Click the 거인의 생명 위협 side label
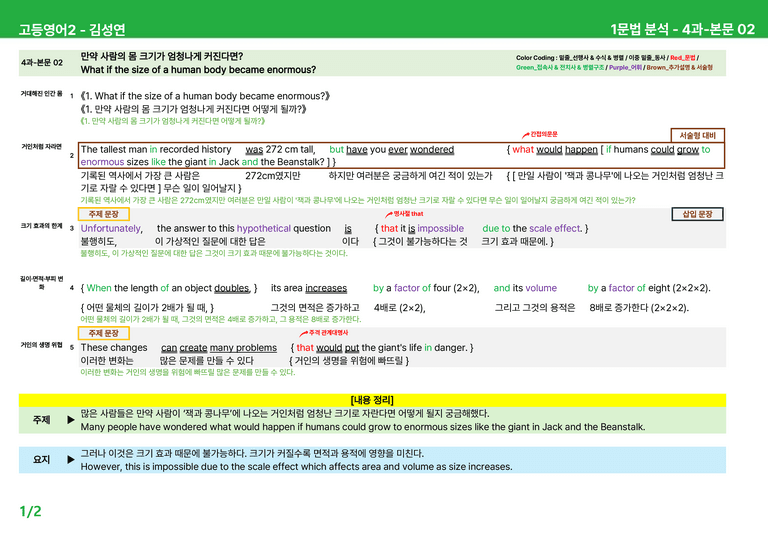This screenshot has width=768, height=543. (42, 345)
